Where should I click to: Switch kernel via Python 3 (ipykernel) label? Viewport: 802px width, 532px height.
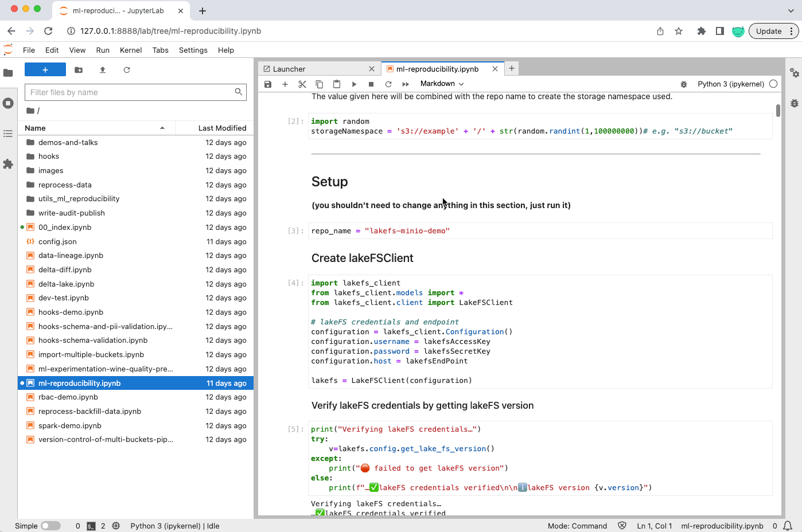click(x=731, y=84)
